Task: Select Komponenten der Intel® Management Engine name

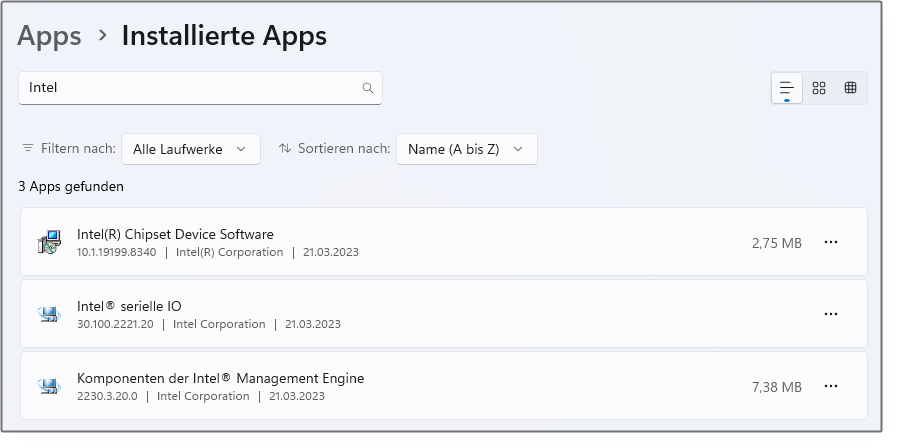Action: (x=220, y=379)
